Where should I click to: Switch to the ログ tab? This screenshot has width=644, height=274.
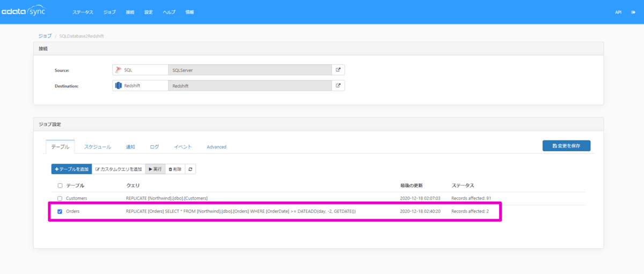pyautogui.click(x=155, y=146)
